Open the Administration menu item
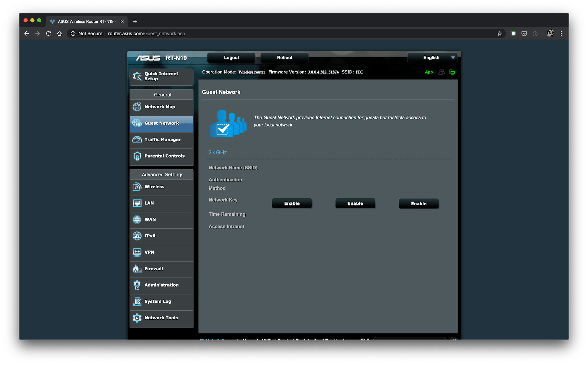The height and width of the screenshot is (365, 588). (x=161, y=285)
